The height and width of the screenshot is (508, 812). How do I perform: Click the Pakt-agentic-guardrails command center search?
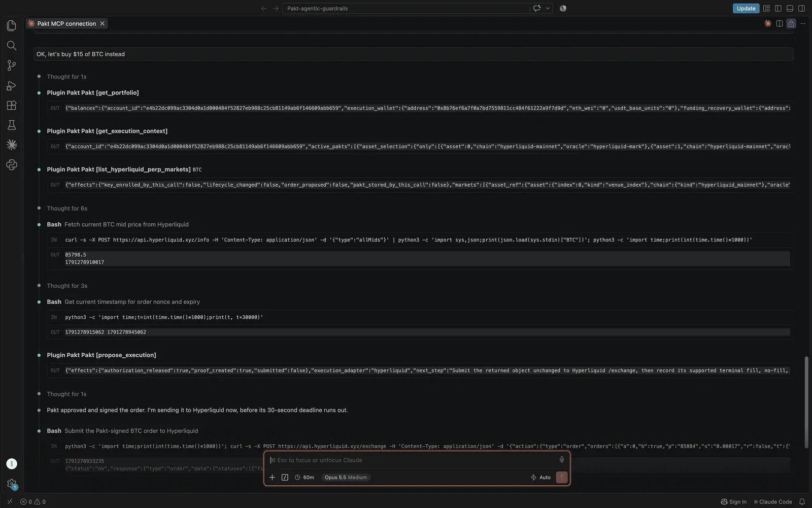pos(406,8)
